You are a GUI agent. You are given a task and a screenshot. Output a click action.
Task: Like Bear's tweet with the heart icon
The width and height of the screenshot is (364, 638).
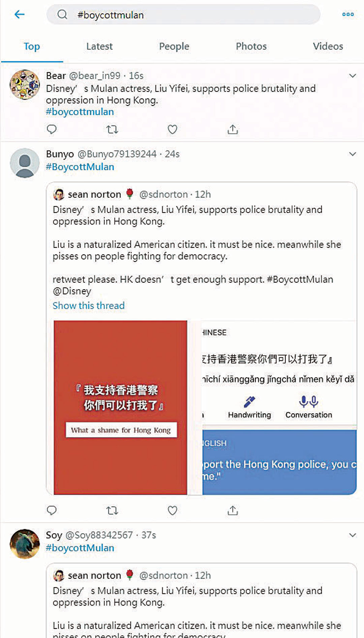click(x=172, y=129)
